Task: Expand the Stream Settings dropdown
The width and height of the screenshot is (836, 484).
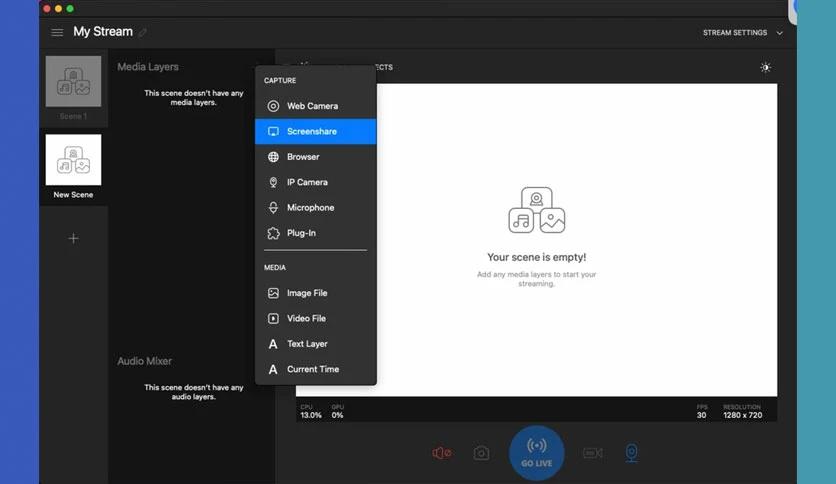Action: (742, 33)
